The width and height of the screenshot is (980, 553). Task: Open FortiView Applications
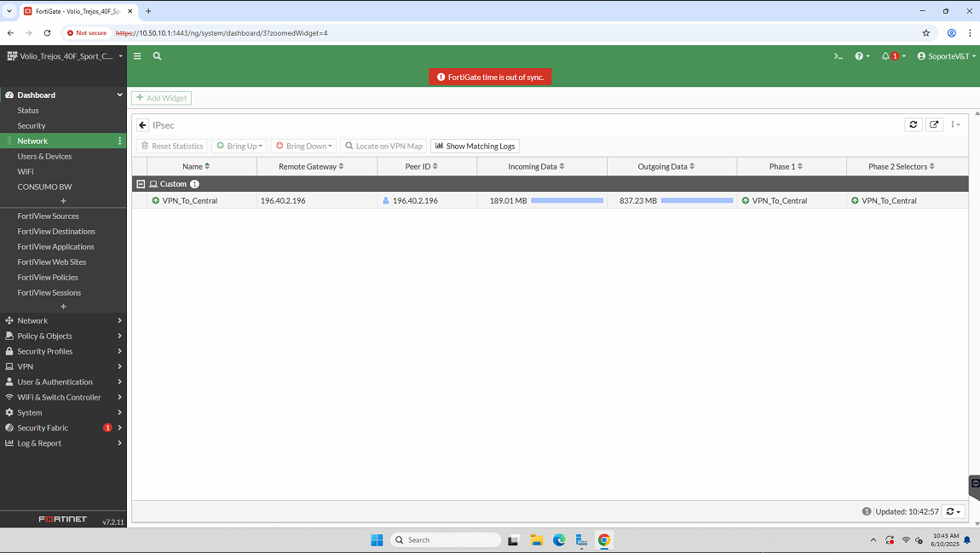pos(55,247)
